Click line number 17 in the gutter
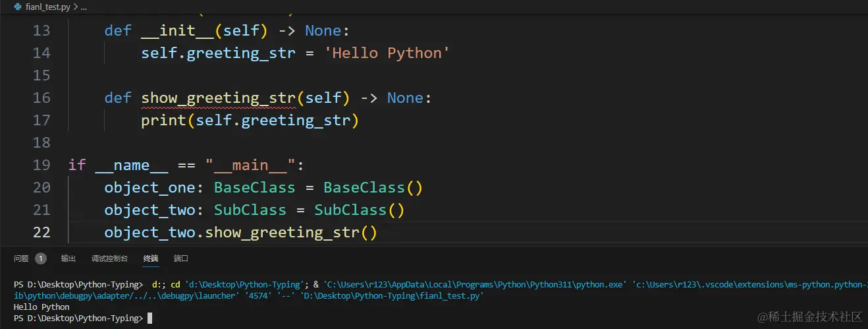 point(41,120)
